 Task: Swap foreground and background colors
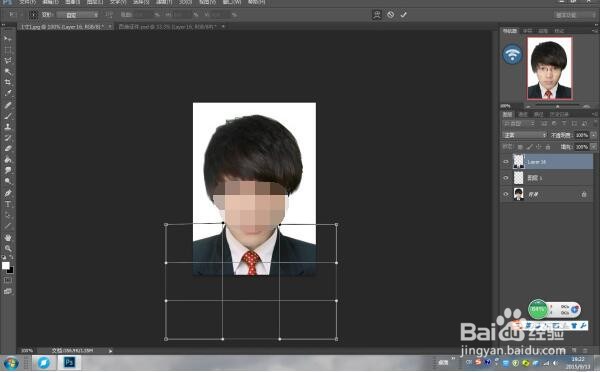[11, 257]
